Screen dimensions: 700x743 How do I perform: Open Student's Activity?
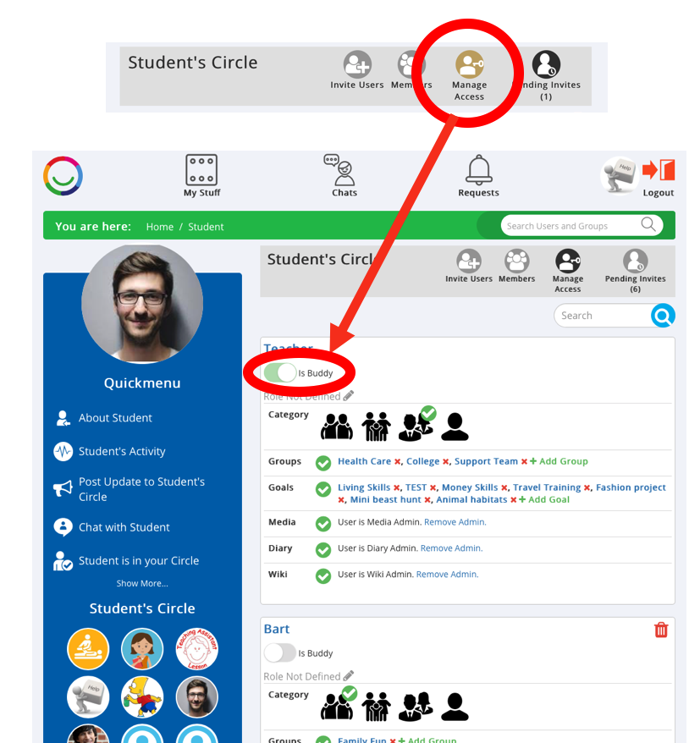(110, 451)
